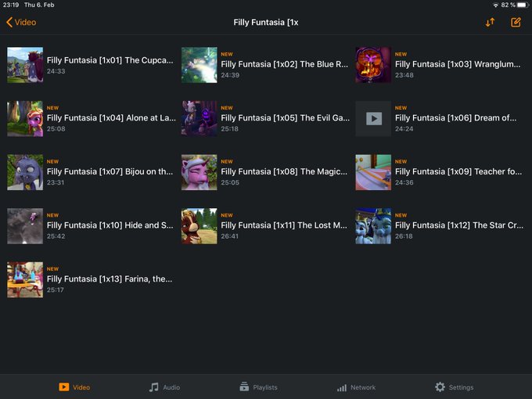
Task: Switch to the Playlists tab
Action: point(258,387)
